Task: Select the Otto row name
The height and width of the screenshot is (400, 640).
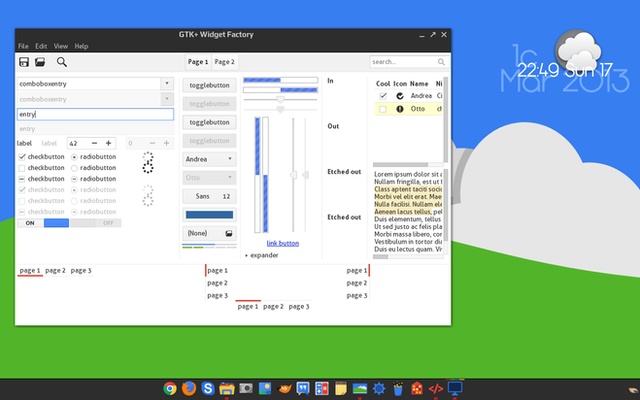Action: coord(418,109)
